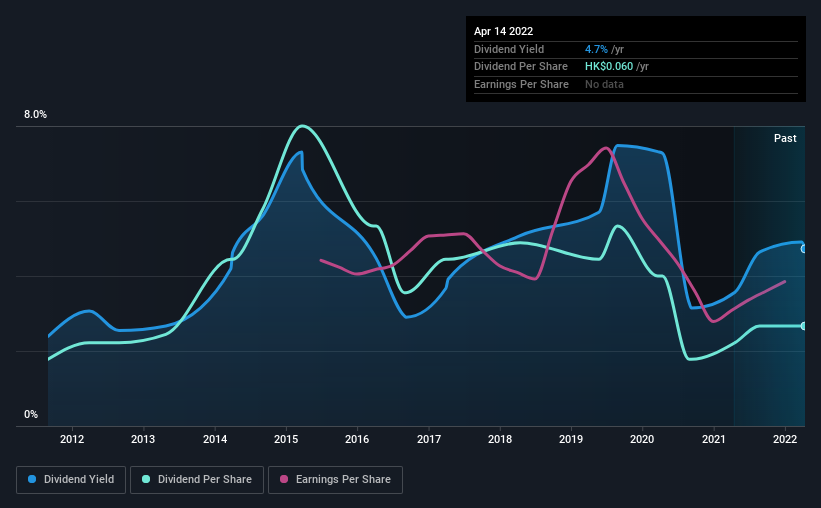This screenshot has width=821, height=508.
Task: Click the tooltip Earnings Per Share label
Action: (521, 84)
